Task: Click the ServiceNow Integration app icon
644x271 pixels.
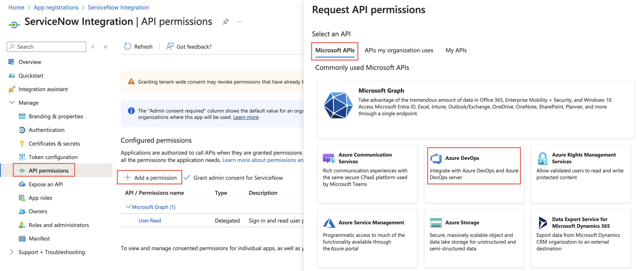Action: pyautogui.click(x=14, y=24)
